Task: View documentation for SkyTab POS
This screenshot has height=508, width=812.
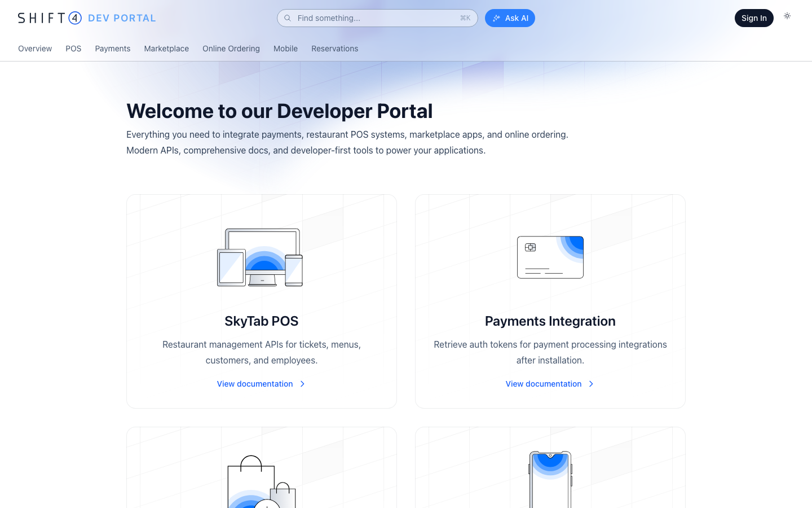Action: pyautogui.click(x=255, y=384)
